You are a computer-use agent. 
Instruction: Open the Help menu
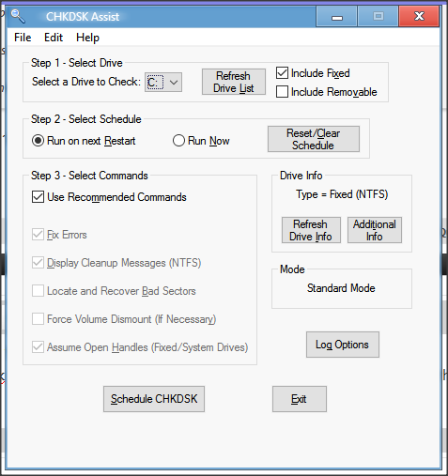87,38
